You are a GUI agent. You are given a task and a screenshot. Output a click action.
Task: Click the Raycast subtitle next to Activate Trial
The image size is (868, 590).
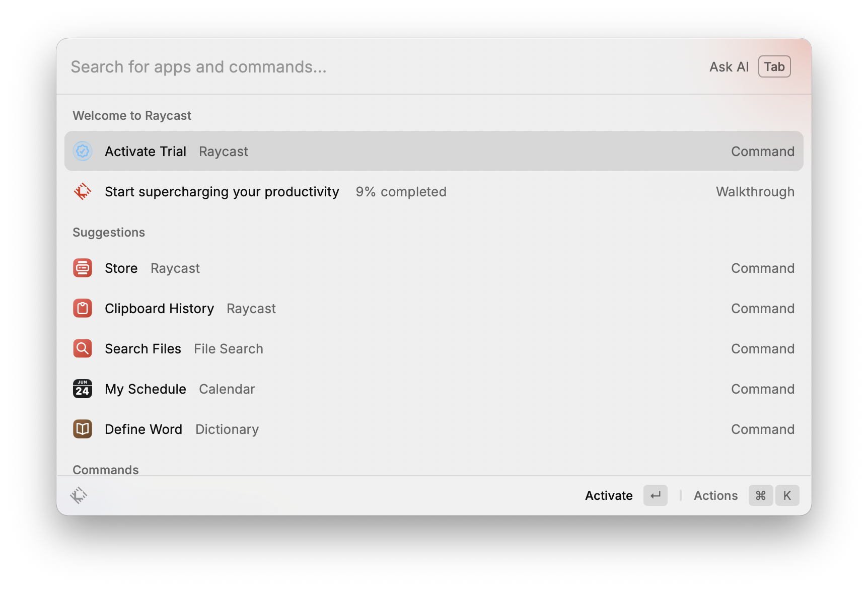coord(224,152)
